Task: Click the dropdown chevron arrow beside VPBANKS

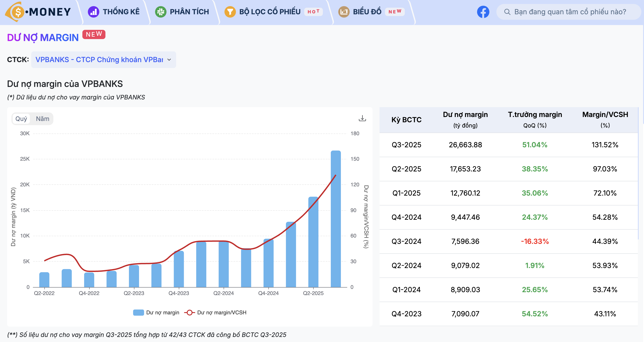Action: pyautogui.click(x=169, y=60)
